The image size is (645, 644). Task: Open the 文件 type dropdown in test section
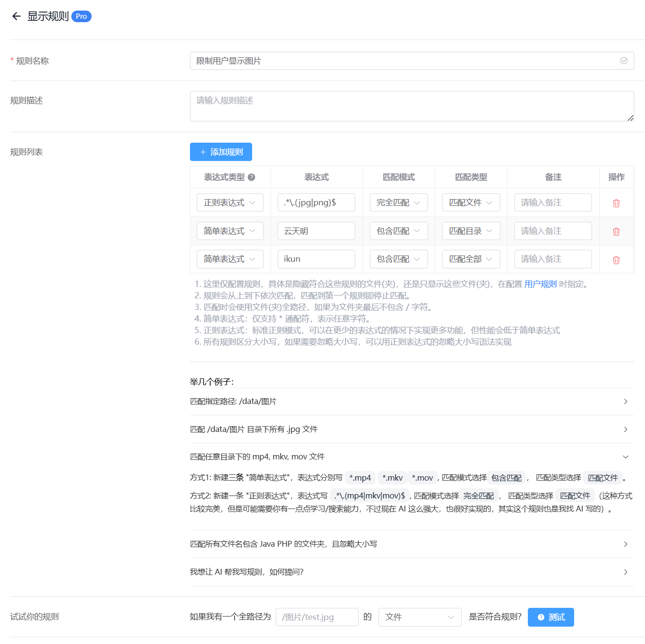pyautogui.click(x=420, y=617)
